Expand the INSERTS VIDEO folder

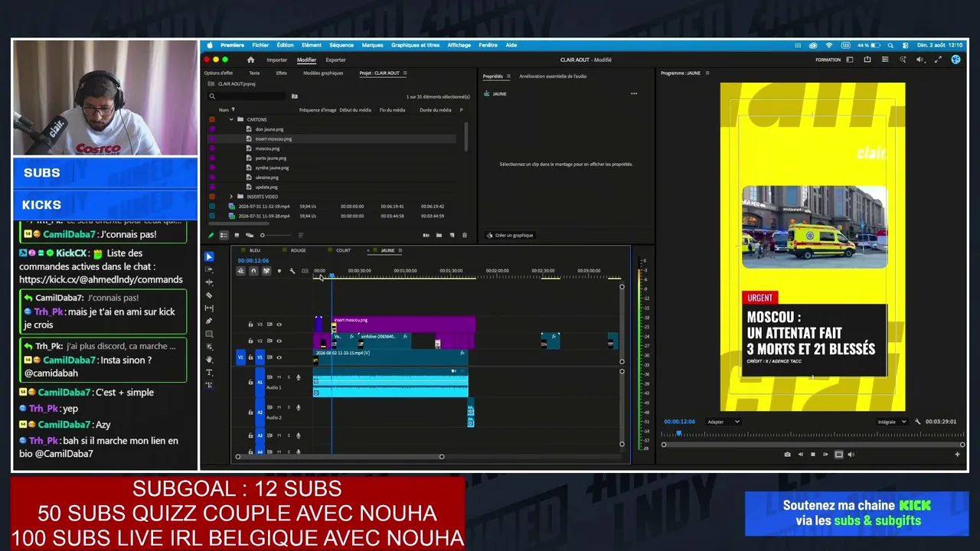pos(231,197)
